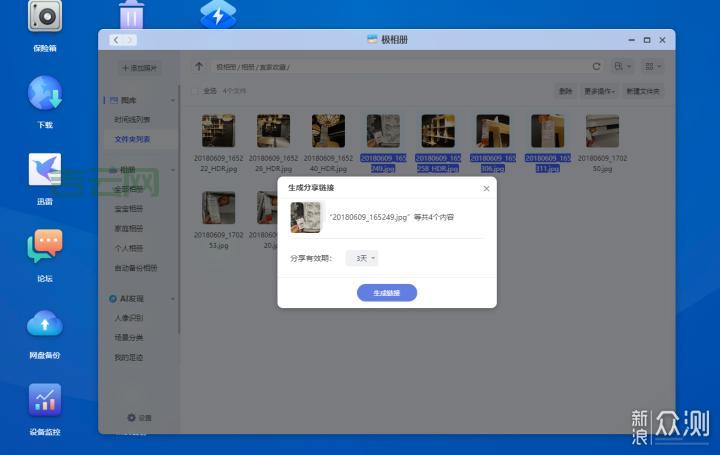The width and height of the screenshot is (720, 455).
Task: Close the 生成分享链接 dialog
Action: (486, 188)
